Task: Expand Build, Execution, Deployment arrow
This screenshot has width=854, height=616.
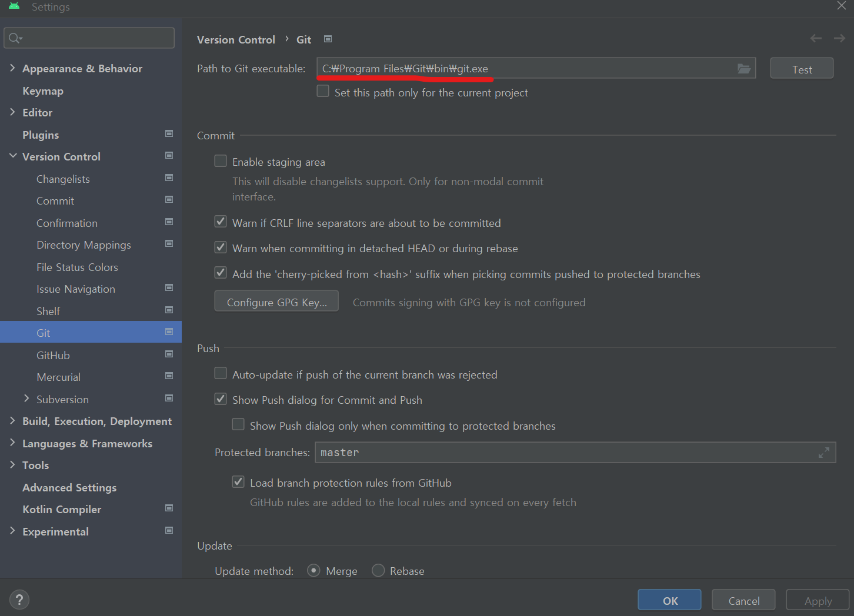Action: (12, 421)
